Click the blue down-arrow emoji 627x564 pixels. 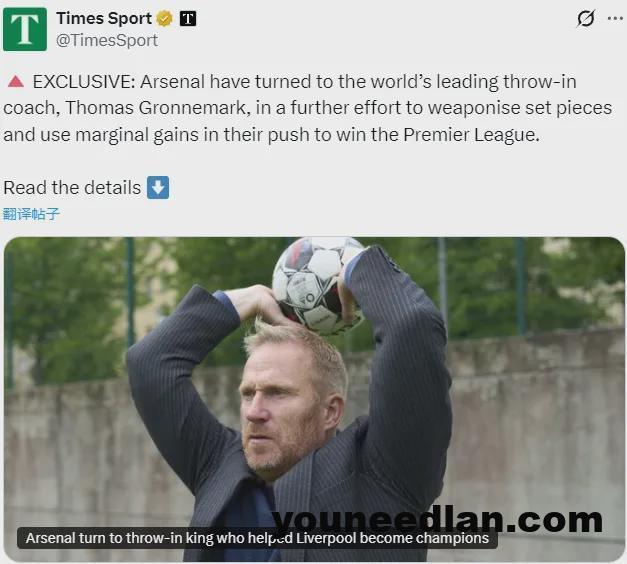tap(158, 187)
